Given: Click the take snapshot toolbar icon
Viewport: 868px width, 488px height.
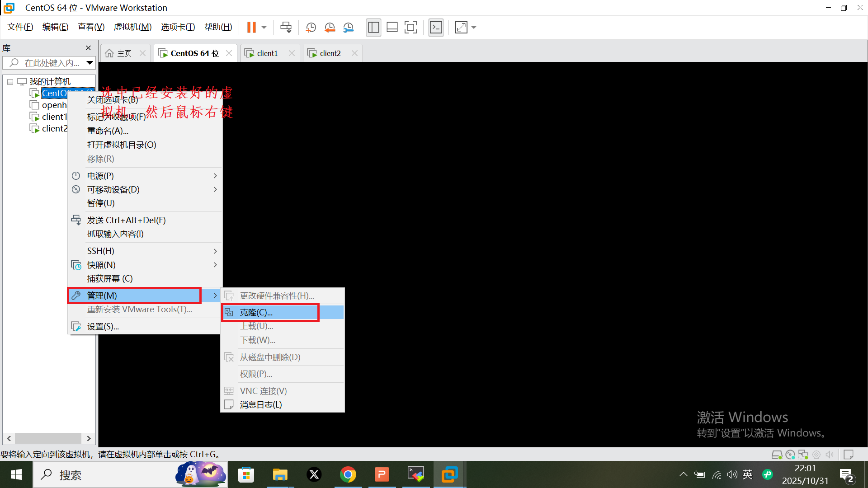Looking at the screenshot, I should (311, 28).
